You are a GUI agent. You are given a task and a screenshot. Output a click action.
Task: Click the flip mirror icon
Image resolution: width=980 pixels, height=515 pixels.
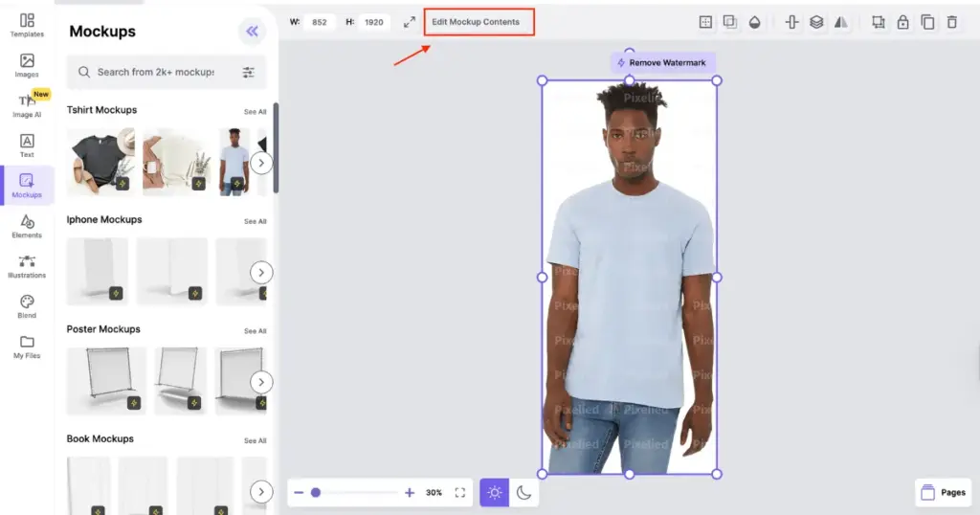pyautogui.click(x=841, y=23)
